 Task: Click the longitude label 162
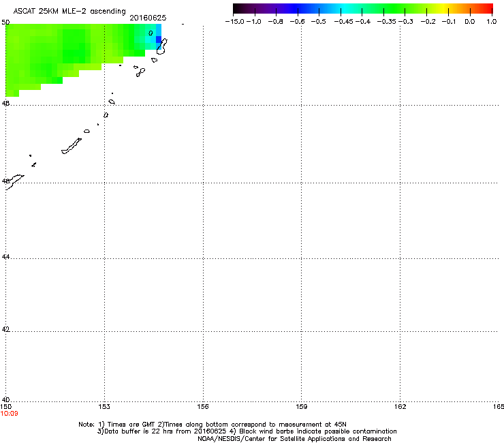(400, 407)
